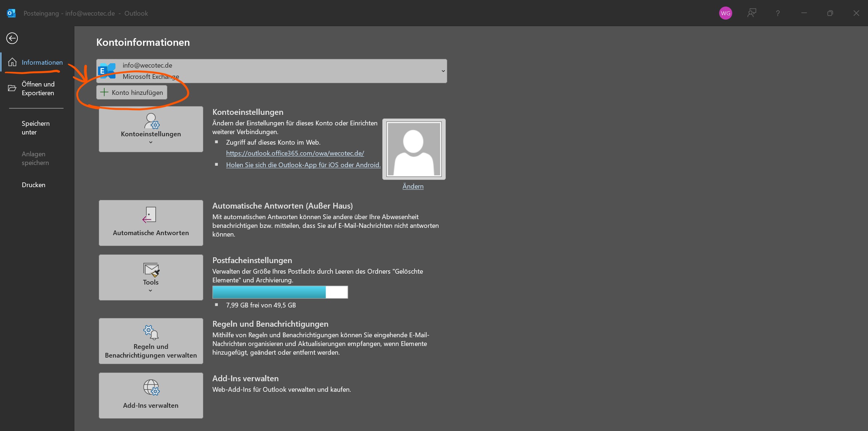Open help with the question mark
The image size is (868, 431).
tap(778, 13)
